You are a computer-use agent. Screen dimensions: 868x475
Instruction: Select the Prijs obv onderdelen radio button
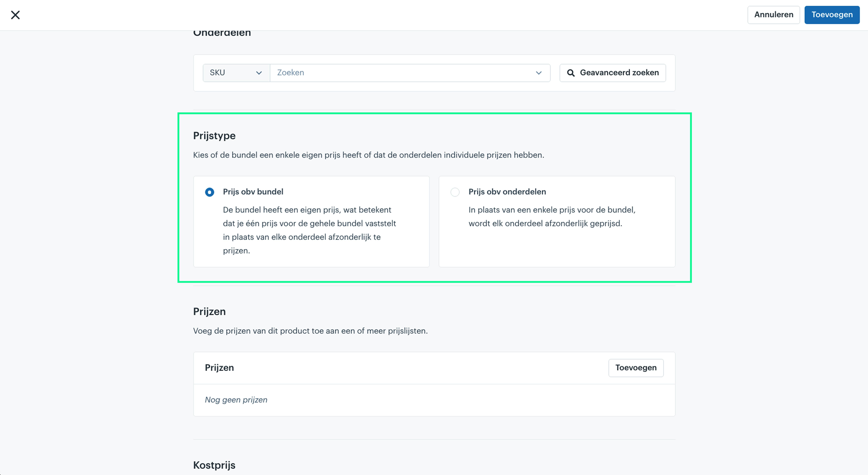coord(455,192)
